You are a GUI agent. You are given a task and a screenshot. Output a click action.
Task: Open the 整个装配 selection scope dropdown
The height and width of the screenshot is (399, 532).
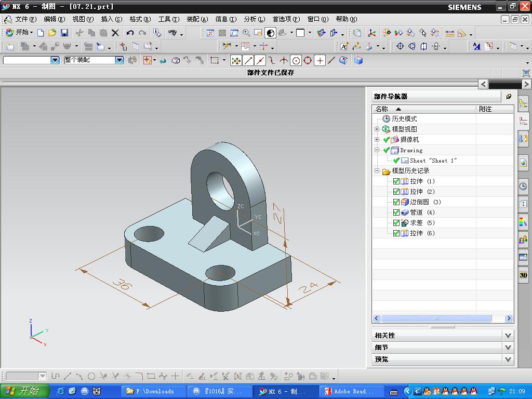(119, 60)
